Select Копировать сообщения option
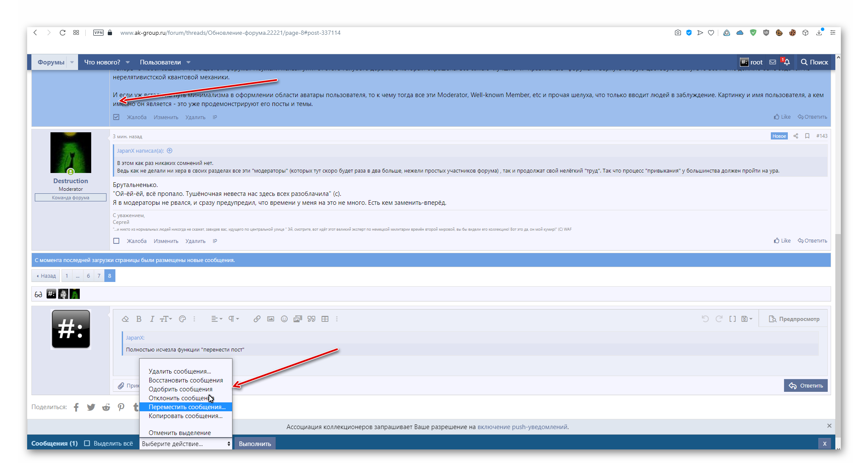 coord(185,416)
